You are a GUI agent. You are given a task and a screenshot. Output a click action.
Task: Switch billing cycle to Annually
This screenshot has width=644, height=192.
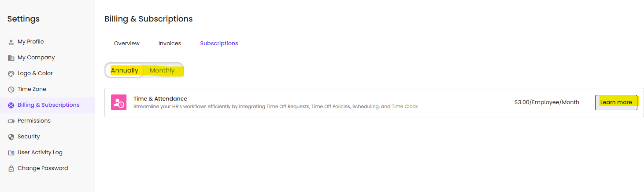[125, 70]
